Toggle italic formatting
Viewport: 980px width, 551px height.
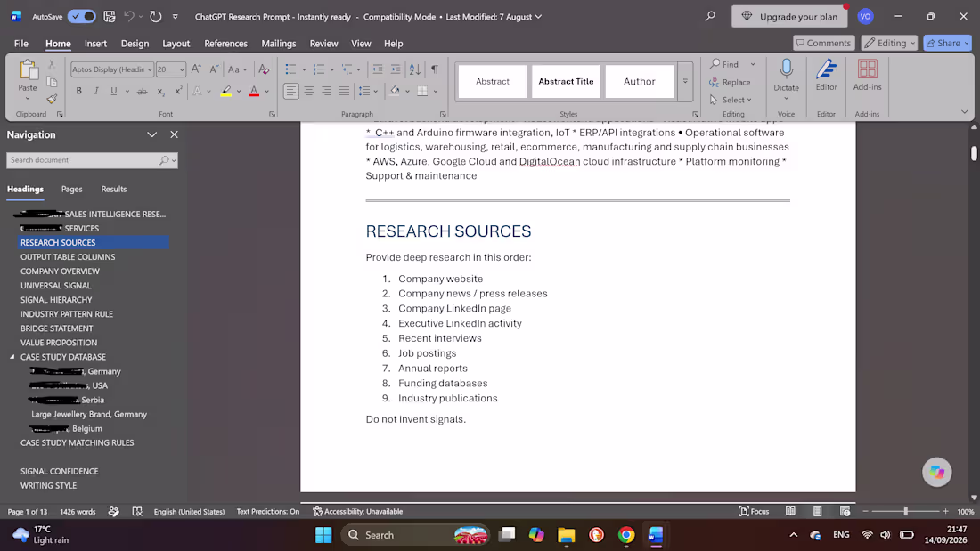pyautogui.click(x=96, y=91)
